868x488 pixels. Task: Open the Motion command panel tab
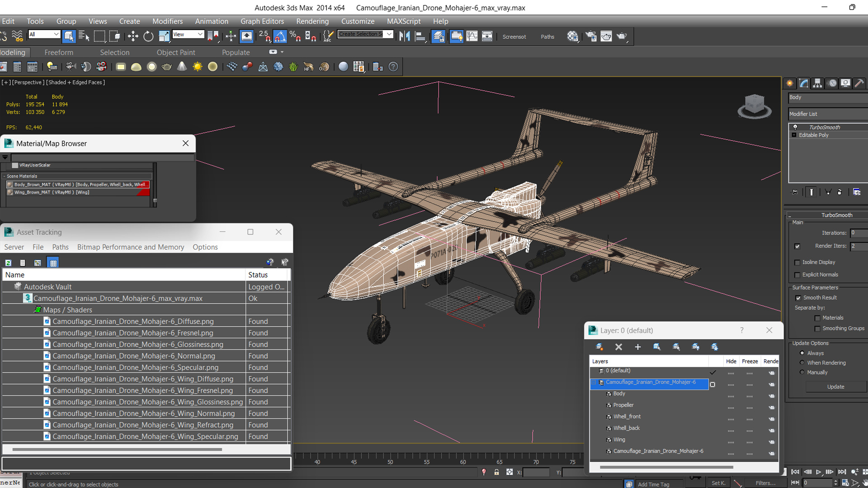pyautogui.click(x=832, y=83)
